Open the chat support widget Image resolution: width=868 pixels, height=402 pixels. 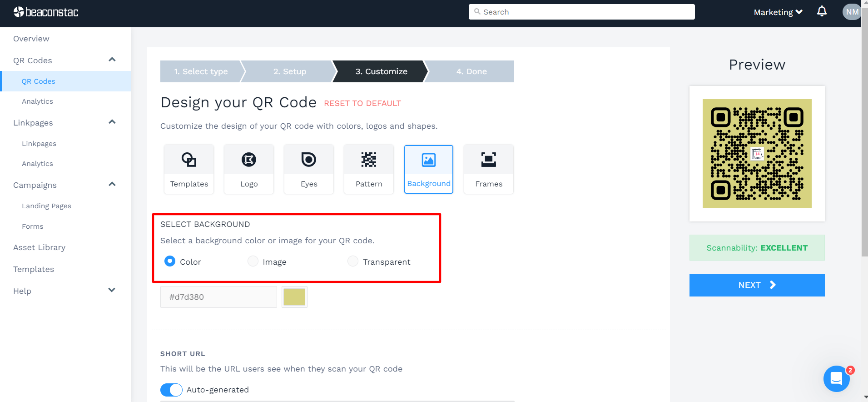(x=837, y=378)
